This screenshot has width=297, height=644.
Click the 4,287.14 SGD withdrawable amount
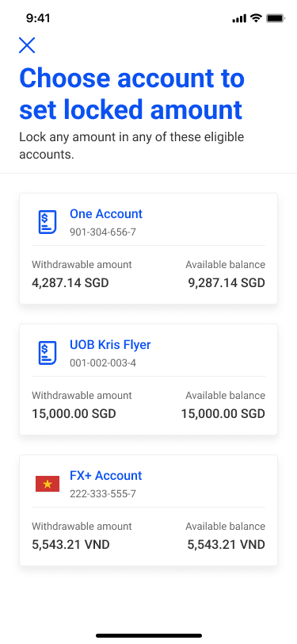tap(70, 283)
